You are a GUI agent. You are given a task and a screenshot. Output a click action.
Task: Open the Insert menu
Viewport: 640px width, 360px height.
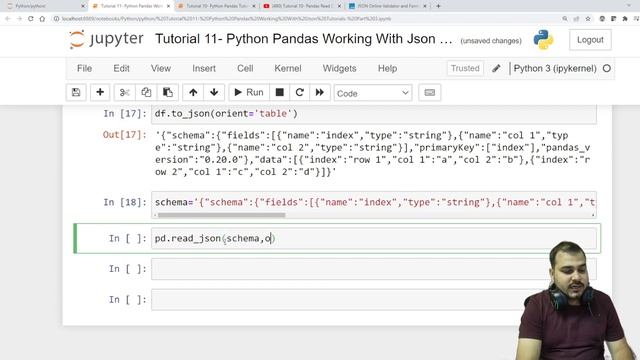coord(204,69)
